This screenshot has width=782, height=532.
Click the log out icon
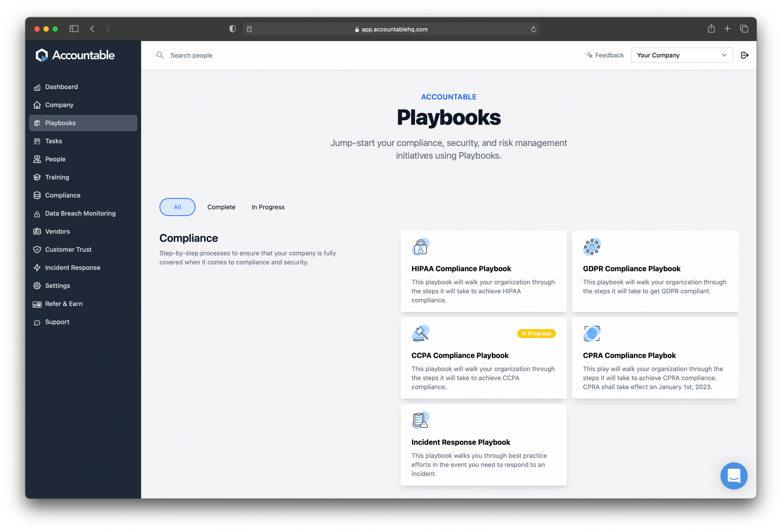point(745,55)
